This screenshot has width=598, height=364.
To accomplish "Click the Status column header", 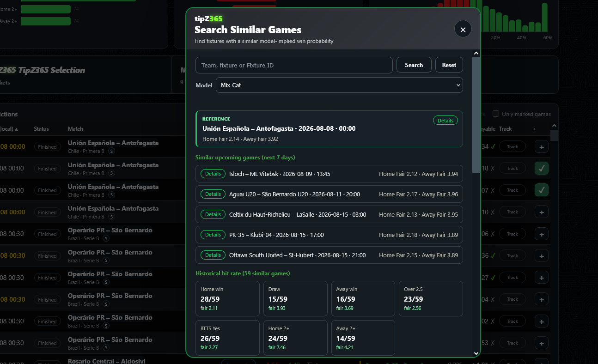I will (x=41, y=129).
